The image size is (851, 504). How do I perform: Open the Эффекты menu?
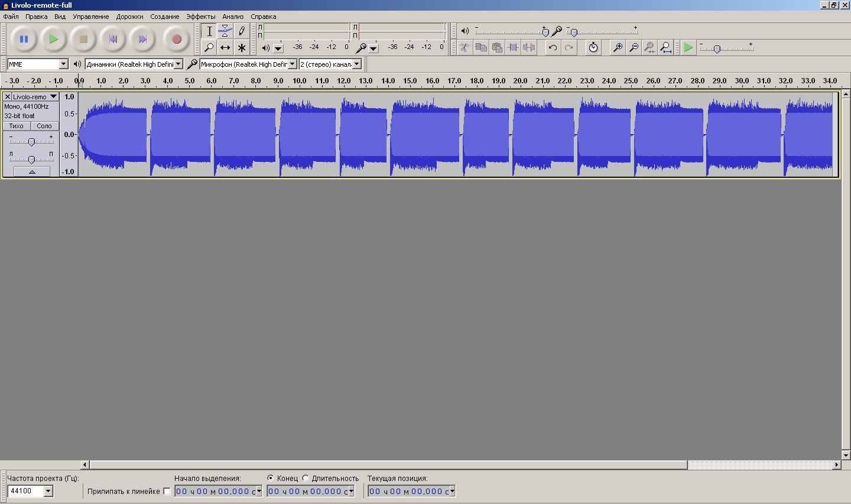pos(200,17)
